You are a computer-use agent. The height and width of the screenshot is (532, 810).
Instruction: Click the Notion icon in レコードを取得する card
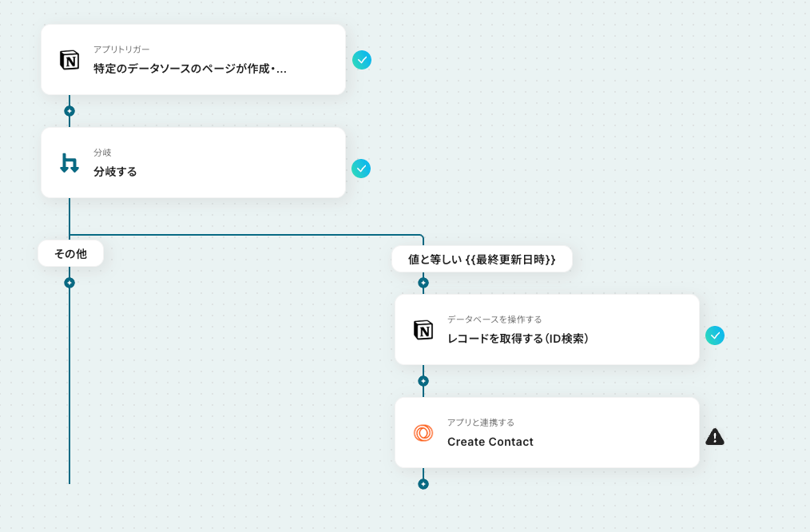(423, 330)
